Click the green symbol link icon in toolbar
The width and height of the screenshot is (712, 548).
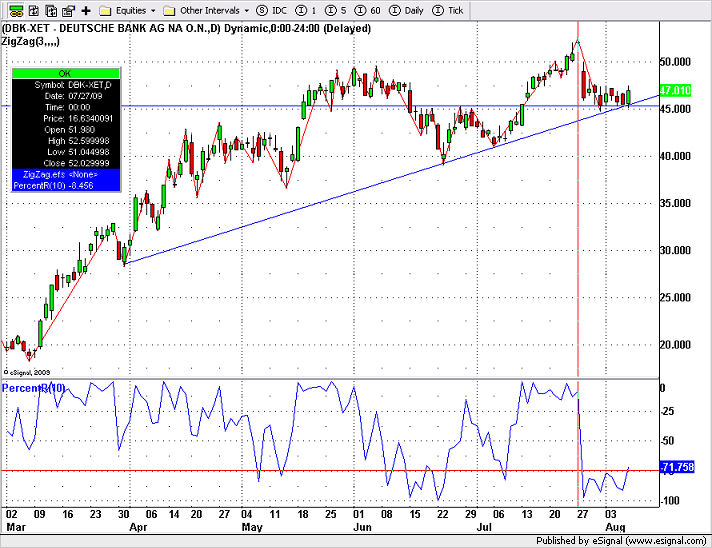click(x=16, y=10)
